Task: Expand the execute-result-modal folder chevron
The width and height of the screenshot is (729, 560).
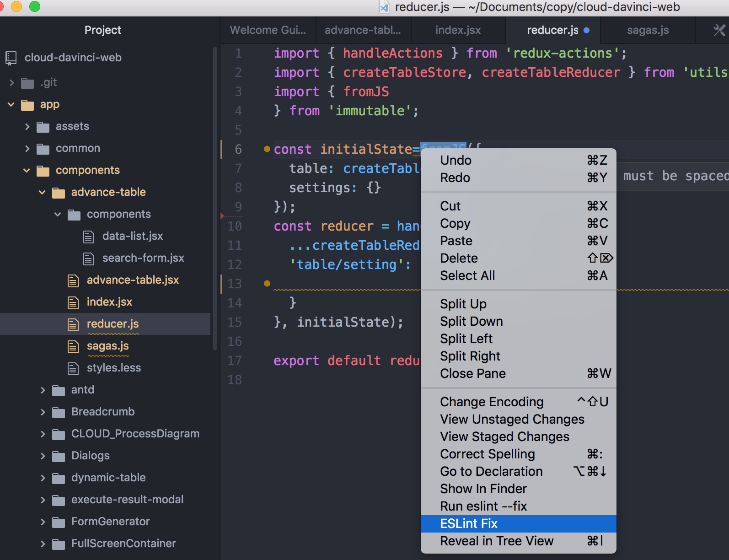Action: click(43, 500)
